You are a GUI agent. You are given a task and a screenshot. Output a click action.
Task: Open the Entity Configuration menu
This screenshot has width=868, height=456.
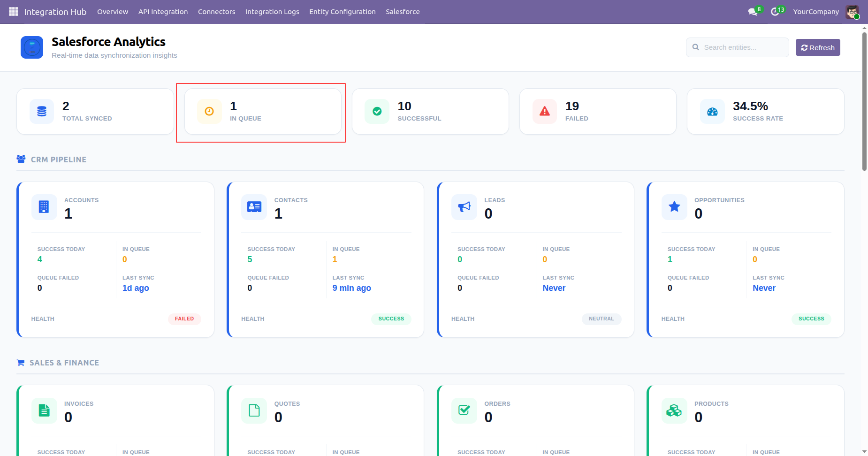point(343,12)
